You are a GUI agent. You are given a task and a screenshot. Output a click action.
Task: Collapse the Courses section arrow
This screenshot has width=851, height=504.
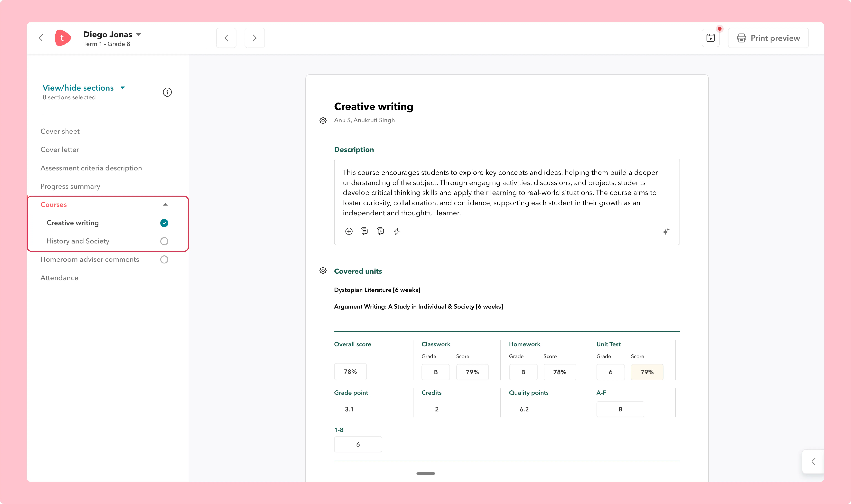pyautogui.click(x=165, y=205)
